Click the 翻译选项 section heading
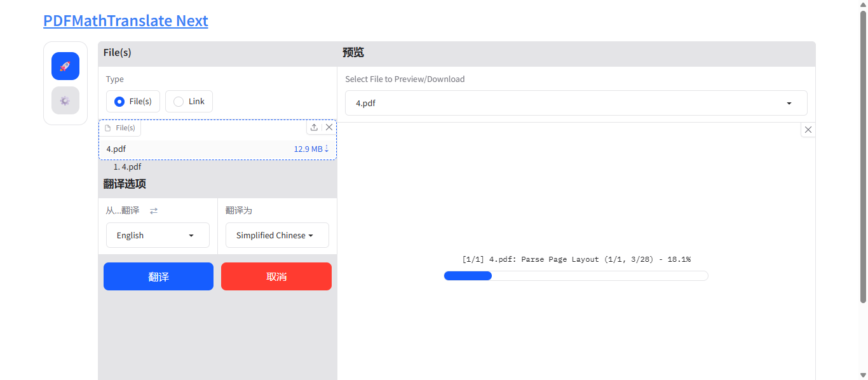The height and width of the screenshot is (380, 868). coord(125,184)
